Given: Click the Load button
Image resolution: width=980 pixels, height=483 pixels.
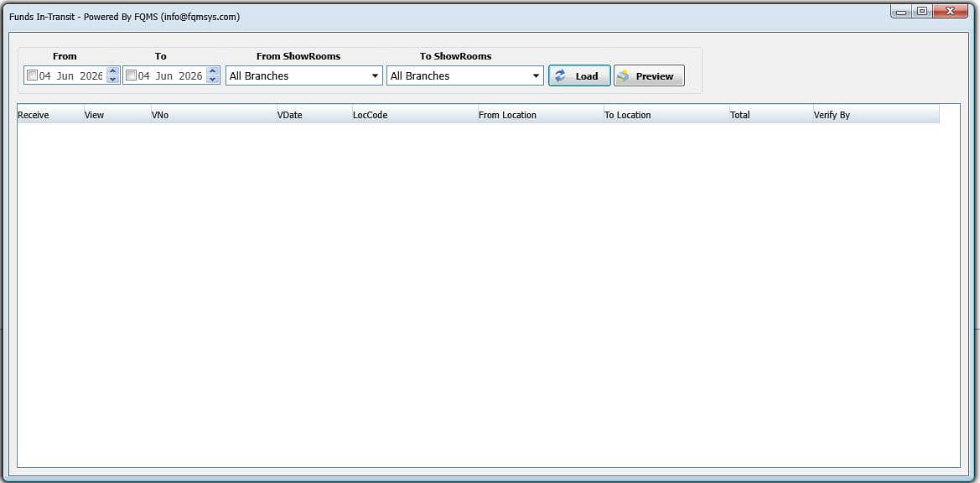Looking at the screenshot, I should point(579,75).
